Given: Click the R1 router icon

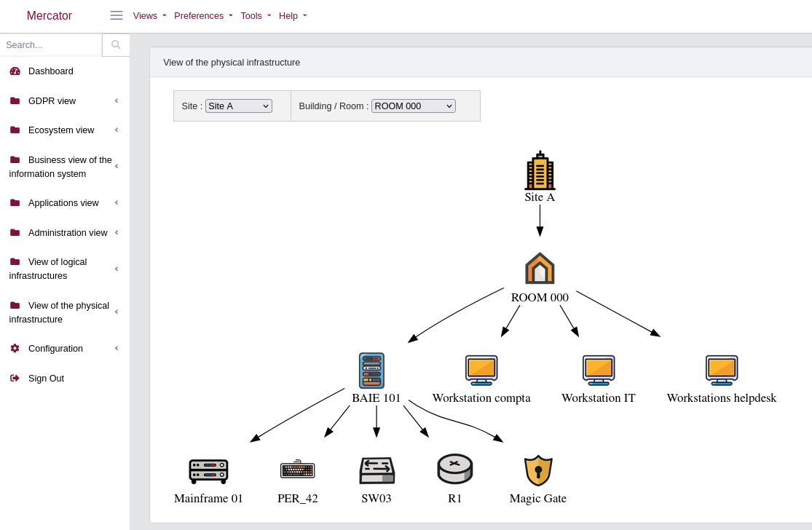Looking at the screenshot, I should (455, 470).
